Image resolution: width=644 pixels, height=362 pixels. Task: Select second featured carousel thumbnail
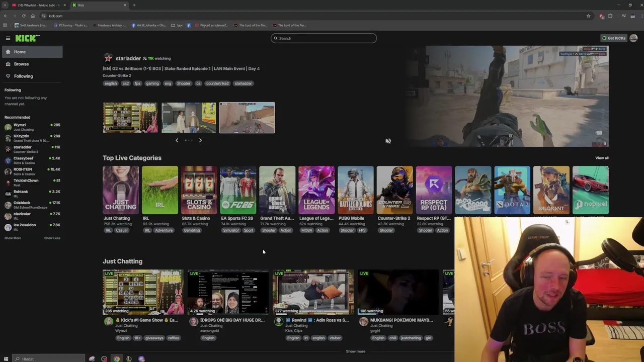[x=189, y=118]
